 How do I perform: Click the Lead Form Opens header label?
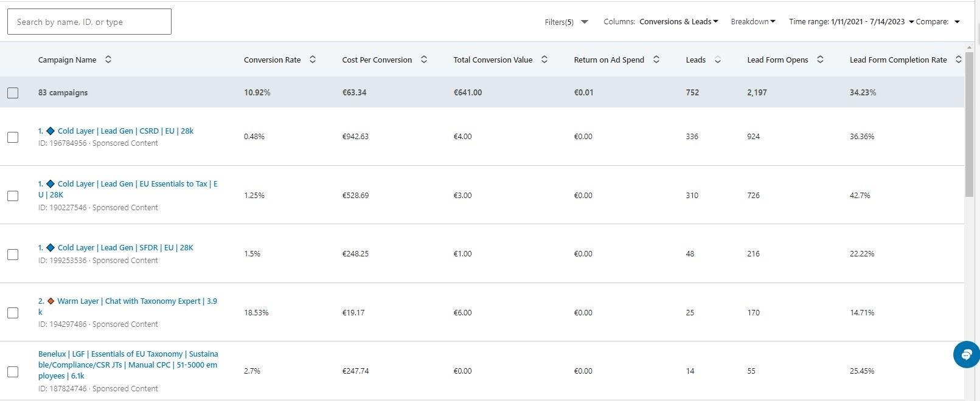click(777, 60)
